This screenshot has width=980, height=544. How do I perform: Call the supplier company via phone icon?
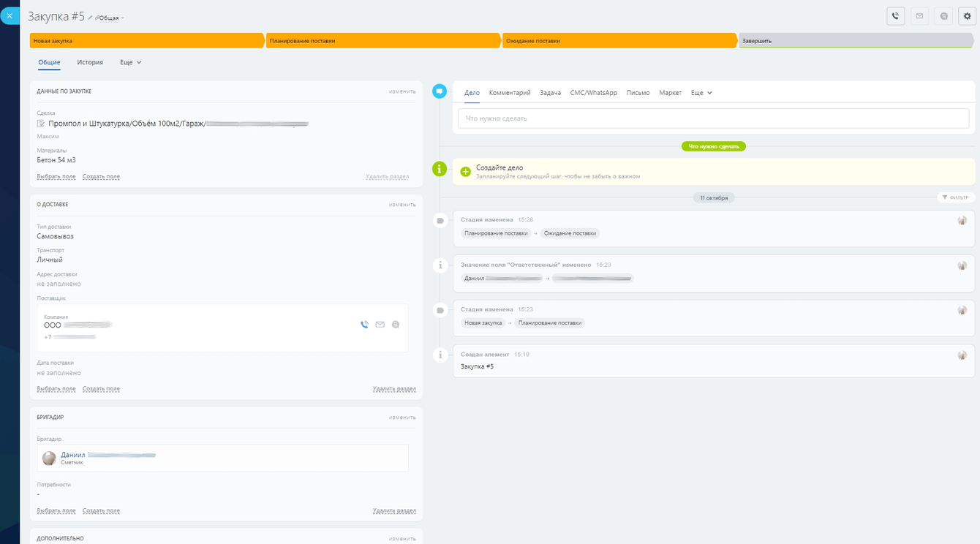click(x=364, y=325)
